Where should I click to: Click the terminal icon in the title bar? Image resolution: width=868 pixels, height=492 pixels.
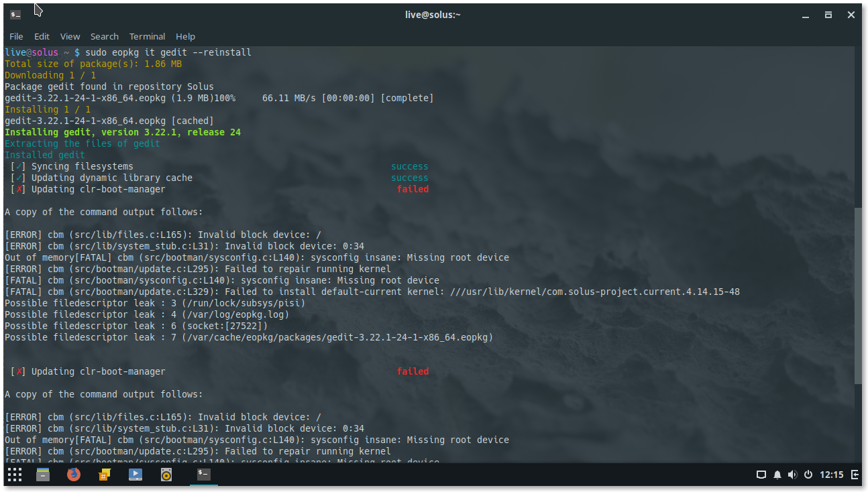15,14
